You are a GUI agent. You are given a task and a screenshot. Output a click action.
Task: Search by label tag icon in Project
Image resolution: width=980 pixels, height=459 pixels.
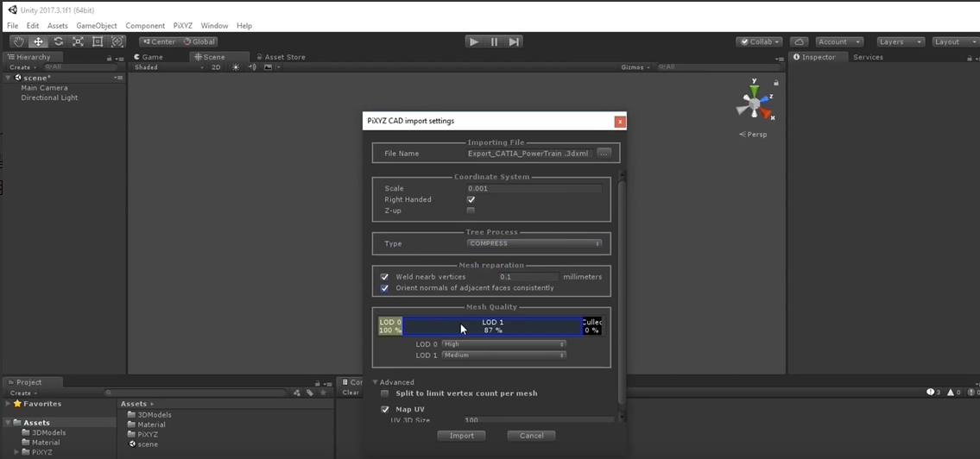310,393
